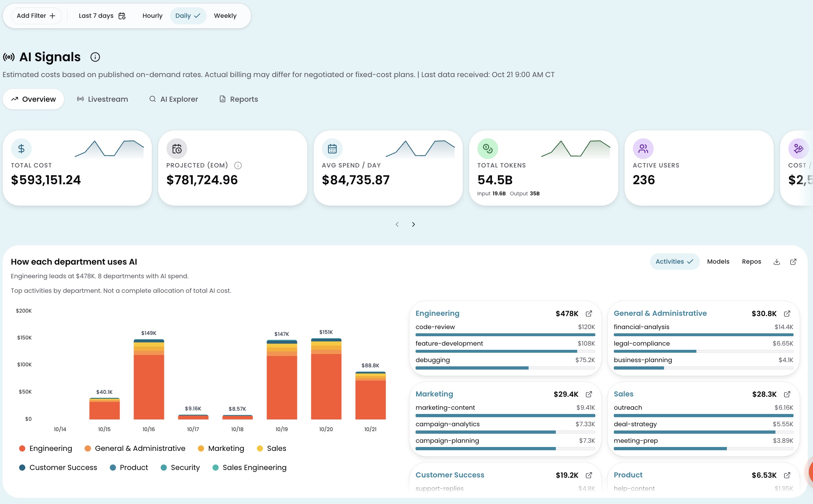Image resolution: width=813 pixels, height=504 pixels.
Task: Open the Last 7 days date picker
Action: tap(102, 16)
